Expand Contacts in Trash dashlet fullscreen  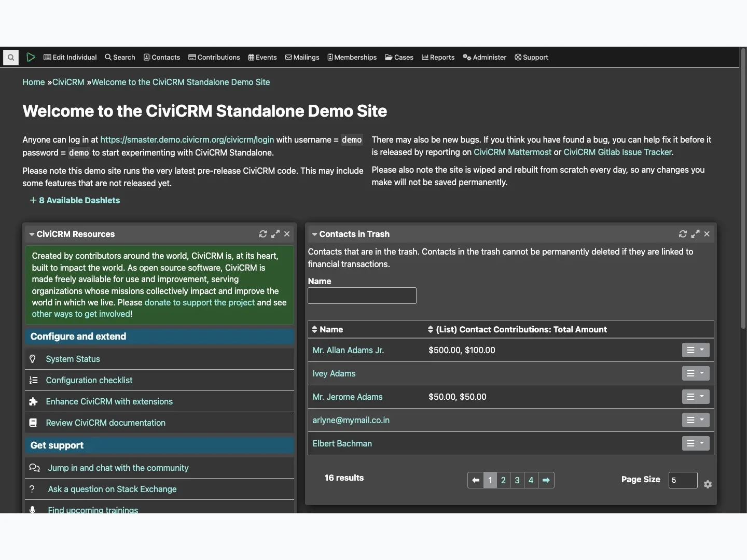pyautogui.click(x=695, y=234)
